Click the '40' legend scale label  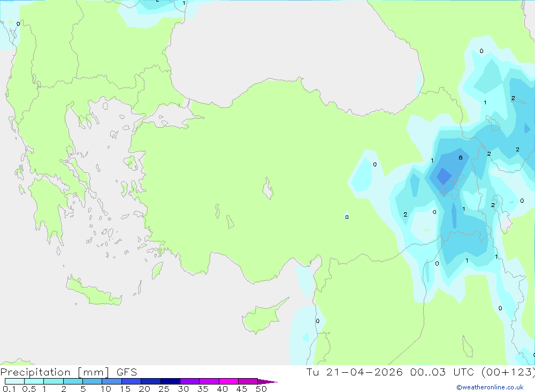[223, 389]
